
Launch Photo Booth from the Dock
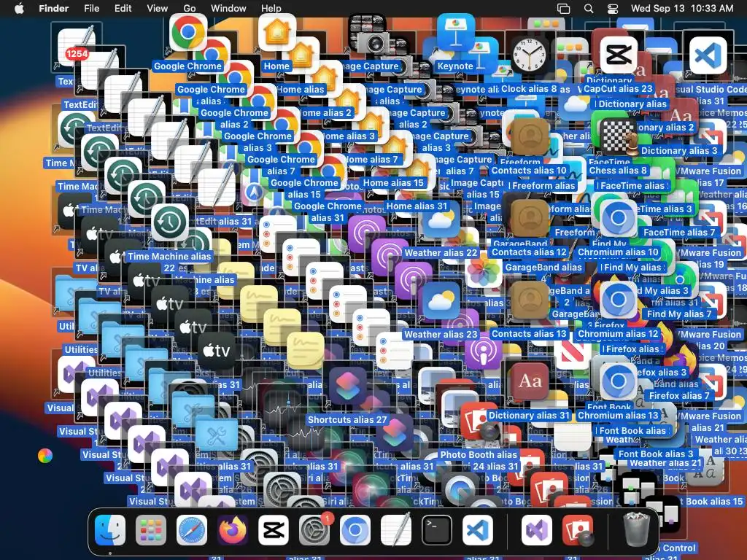coord(578,530)
